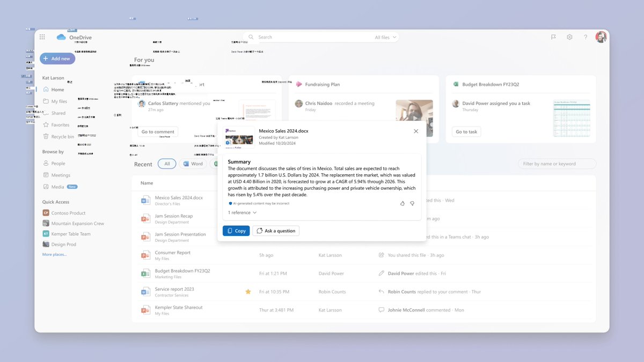Click comment icon in Kempler State activity
Image resolution: width=644 pixels, height=362 pixels.
pos(381,310)
